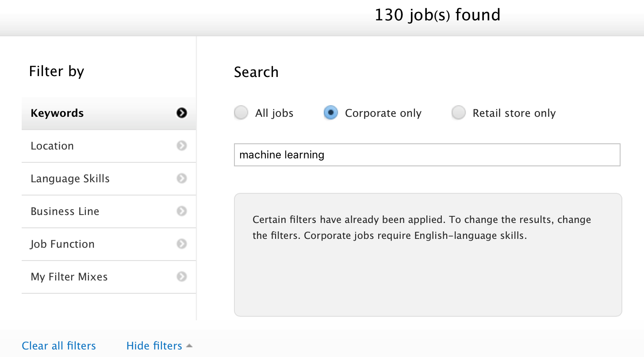
Task: Choose the Retail store only option
Action: (459, 113)
